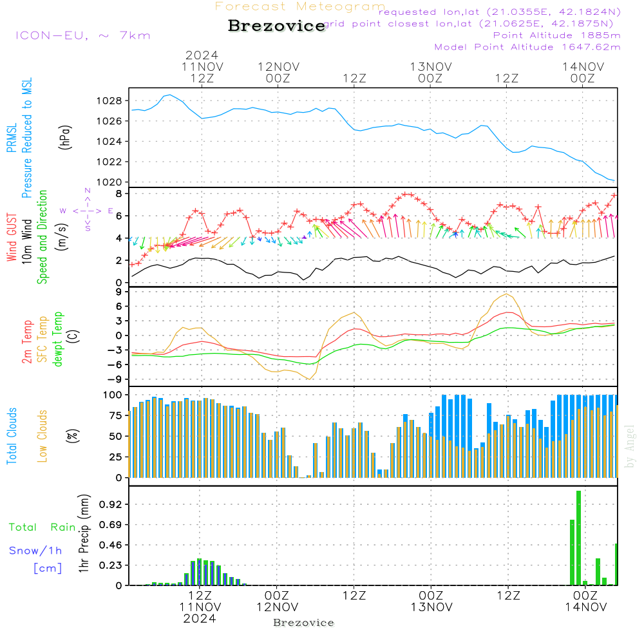Viewport: 644px width, 644px height.
Task: Click the 75 cloud percentage axis value
Action: (115, 415)
